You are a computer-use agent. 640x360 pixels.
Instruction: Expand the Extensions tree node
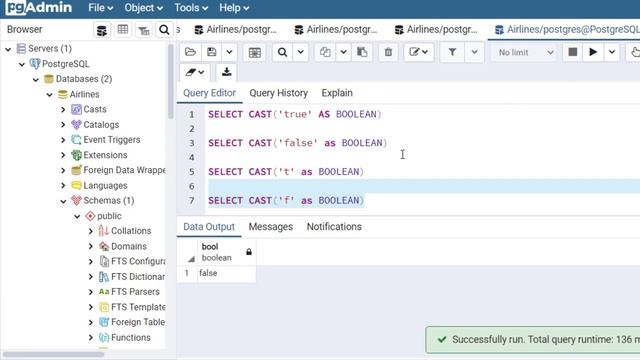tap(63, 156)
